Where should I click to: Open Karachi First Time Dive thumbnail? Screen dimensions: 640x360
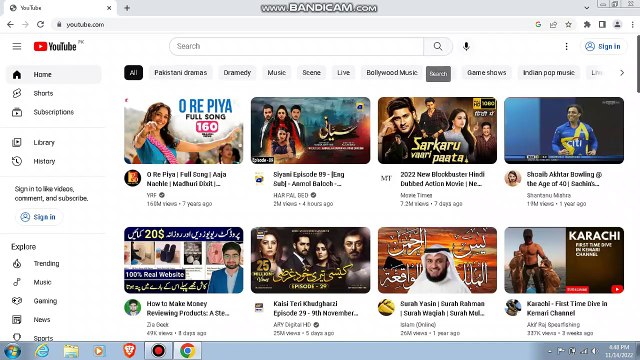(x=564, y=260)
